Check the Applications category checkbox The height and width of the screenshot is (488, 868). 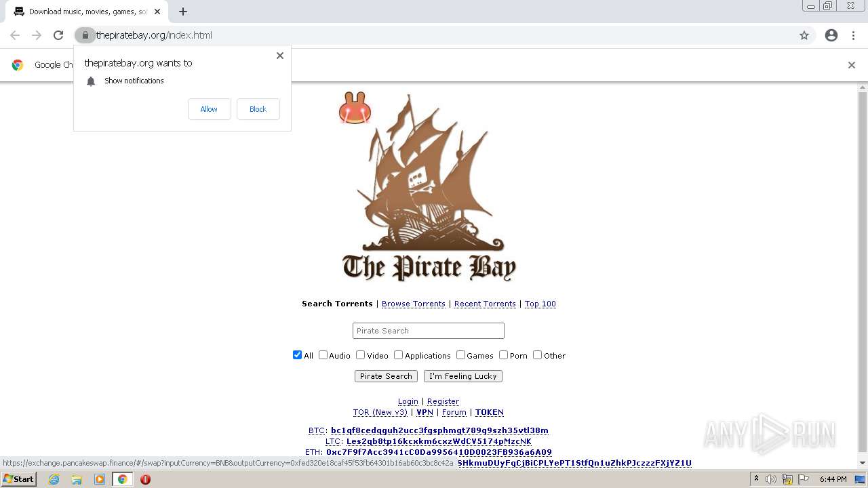pyautogui.click(x=399, y=355)
